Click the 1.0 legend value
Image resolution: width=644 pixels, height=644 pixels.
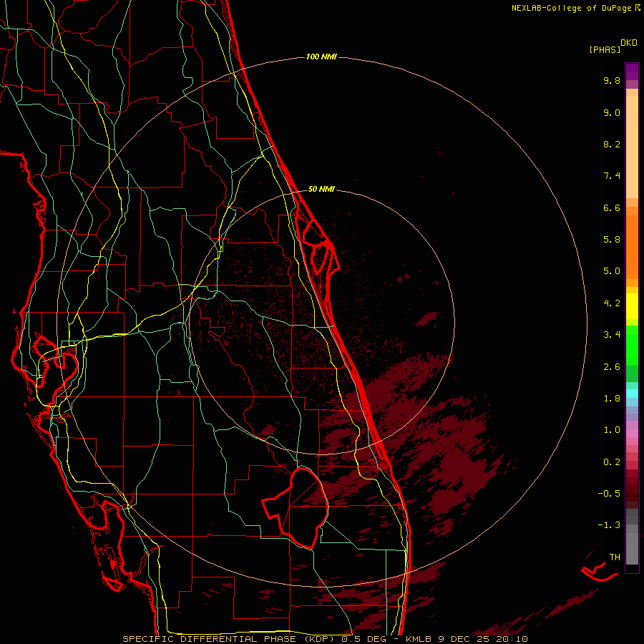tap(612, 430)
